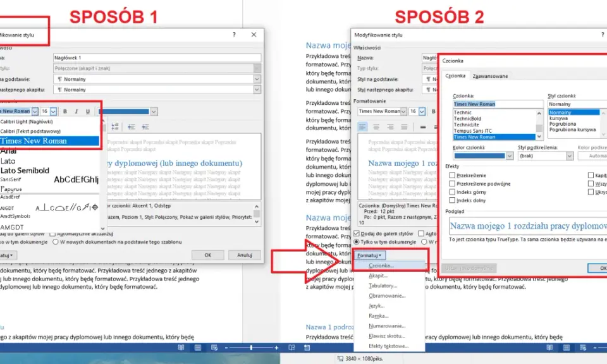The height and width of the screenshot is (364, 607).
Task: Select the justify alignment icon in right dialog
Action: pyautogui.click(x=404, y=127)
